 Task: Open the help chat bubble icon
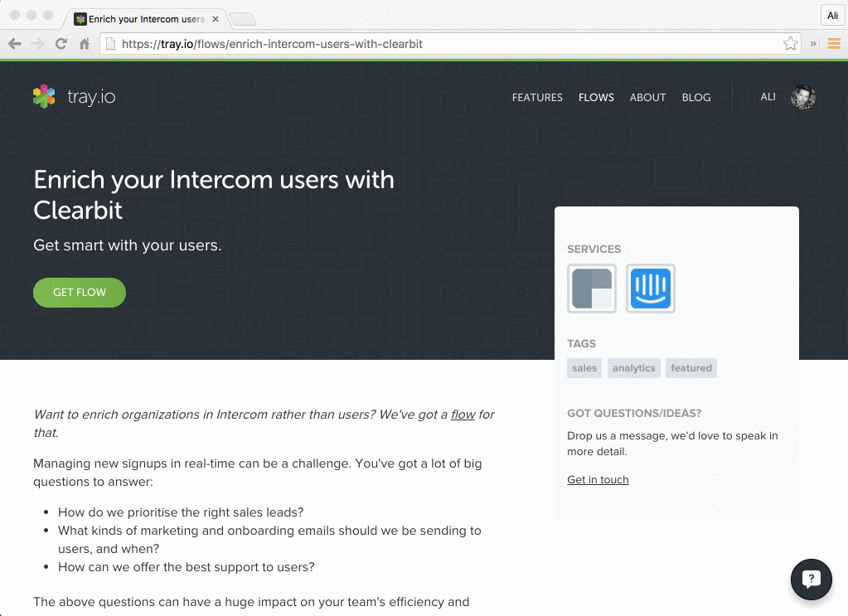(811, 579)
